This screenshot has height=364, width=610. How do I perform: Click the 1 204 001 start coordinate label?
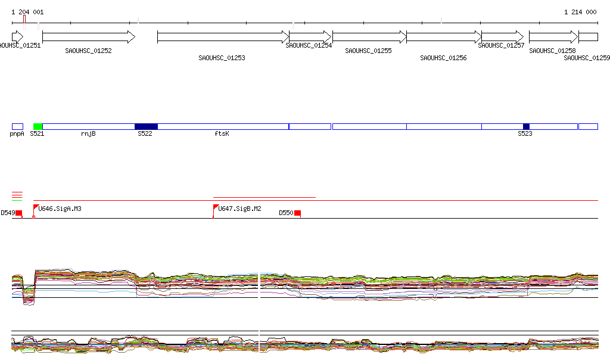tap(27, 12)
